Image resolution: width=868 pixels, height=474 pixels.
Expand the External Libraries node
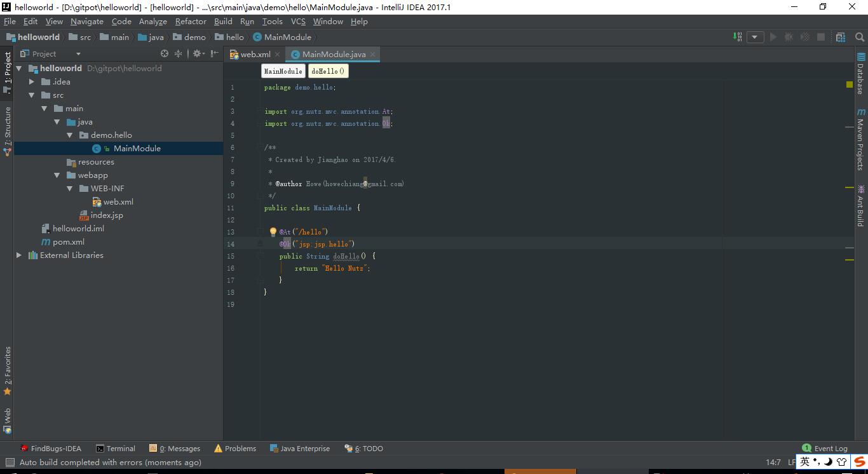19,255
